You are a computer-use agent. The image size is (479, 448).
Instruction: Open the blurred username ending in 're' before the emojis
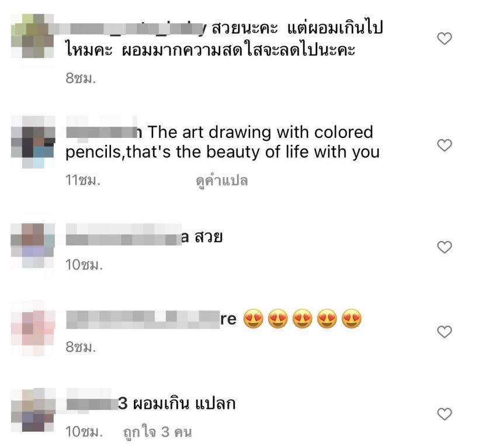pos(151,319)
